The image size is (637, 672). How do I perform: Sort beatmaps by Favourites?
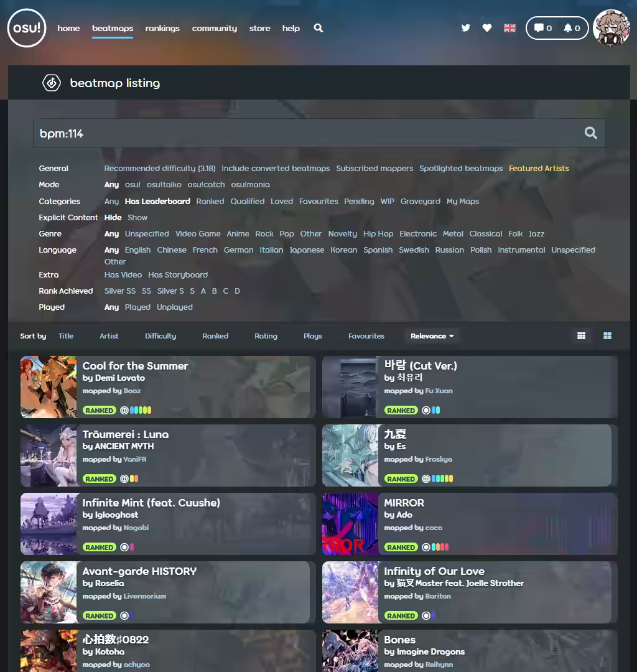click(x=366, y=336)
